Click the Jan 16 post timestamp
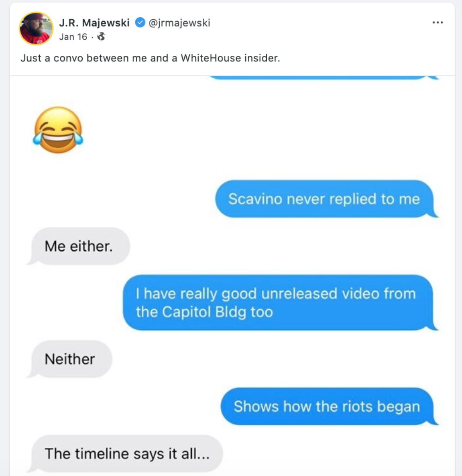462x476 pixels. pyautogui.click(x=73, y=37)
